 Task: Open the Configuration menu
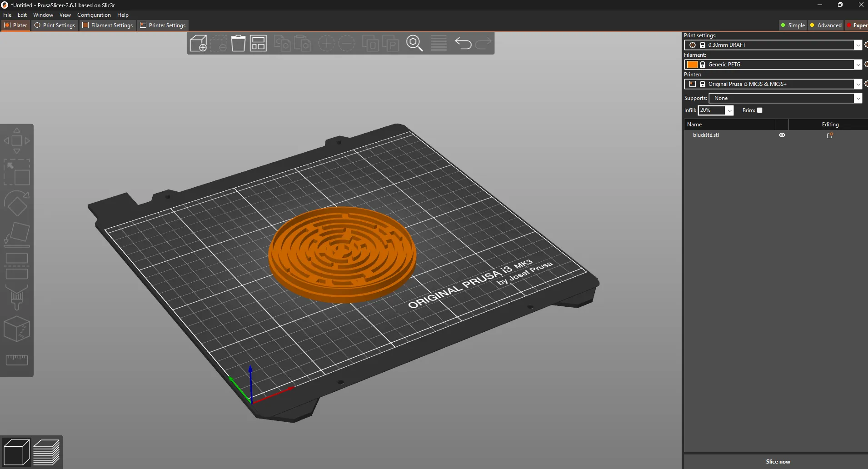click(94, 15)
